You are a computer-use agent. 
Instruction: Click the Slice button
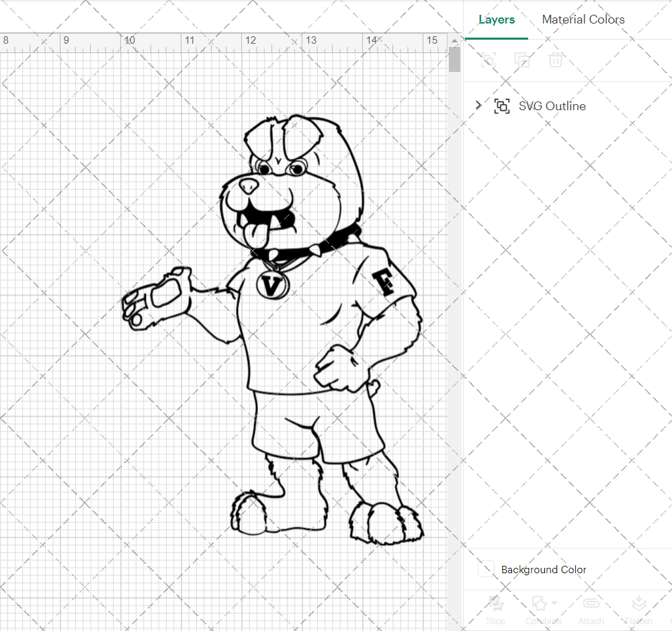click(x=495, y=610)
